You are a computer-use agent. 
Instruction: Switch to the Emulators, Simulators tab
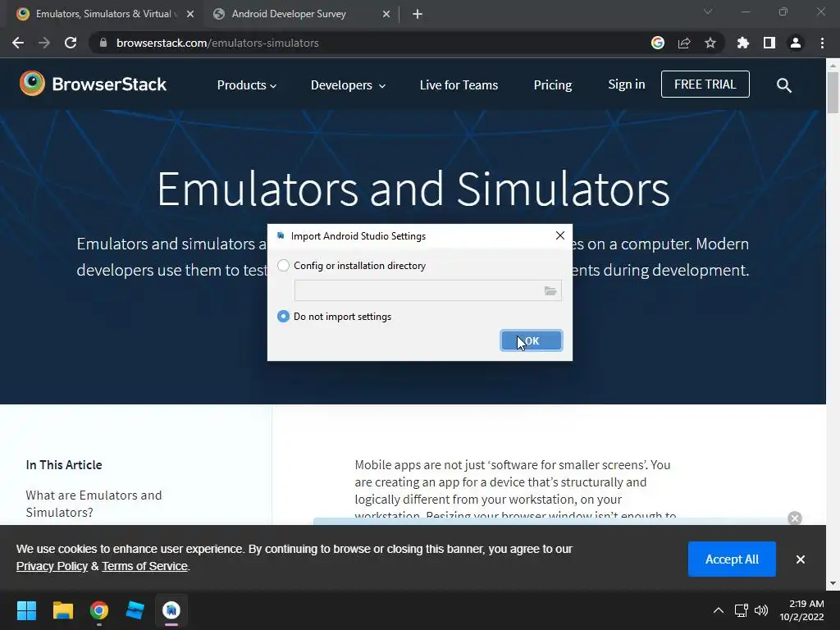103,14
